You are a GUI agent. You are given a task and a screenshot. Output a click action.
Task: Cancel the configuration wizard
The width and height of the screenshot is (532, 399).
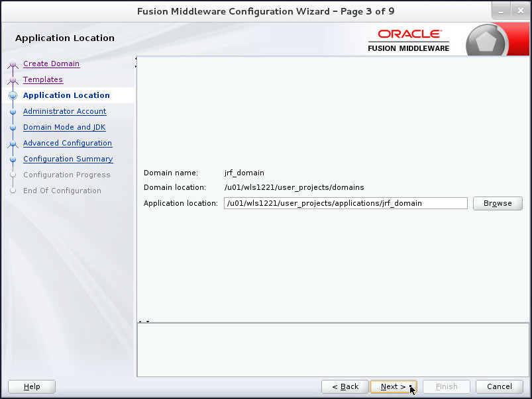click(x=499, y=386)
